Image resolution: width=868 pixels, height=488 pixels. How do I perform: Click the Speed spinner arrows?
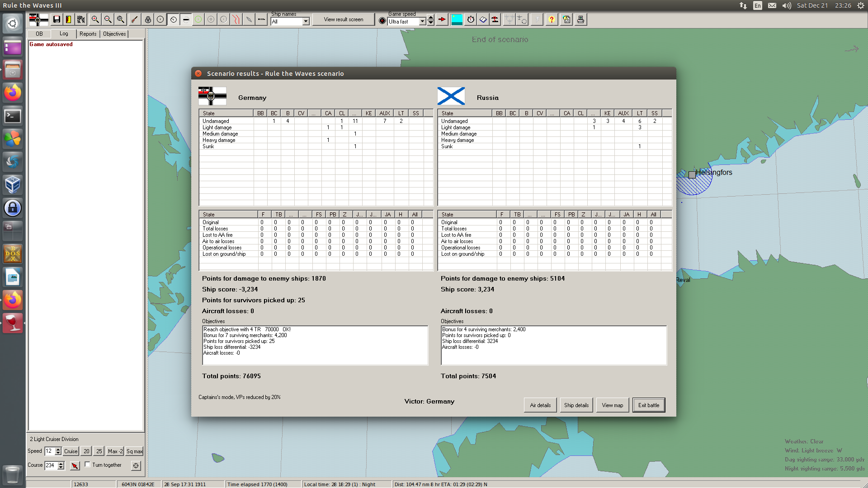click(x=58, y=451)
